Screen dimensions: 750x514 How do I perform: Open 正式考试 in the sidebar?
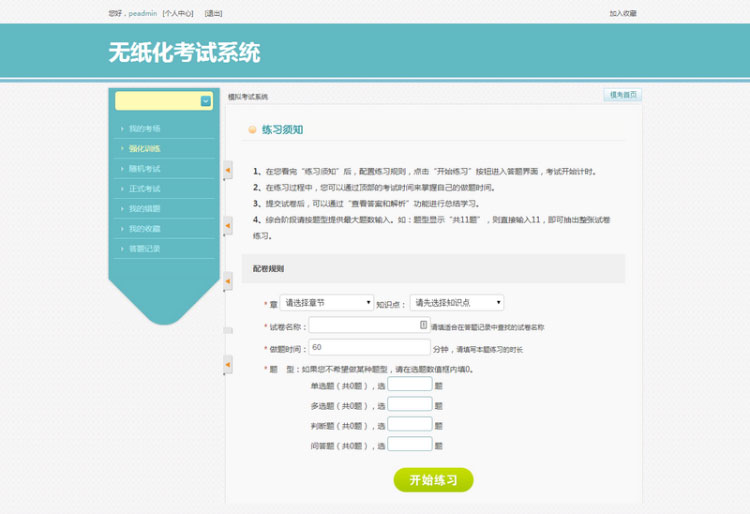(144, 189)
